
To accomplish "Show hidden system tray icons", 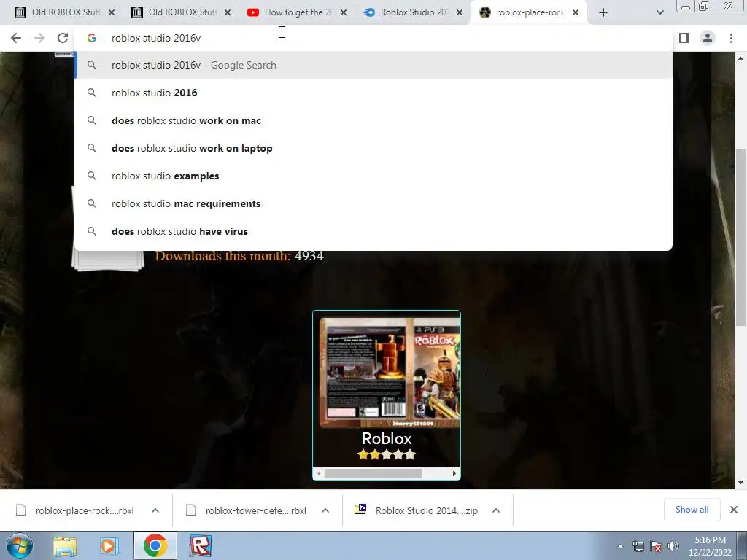I will point(620,547).
